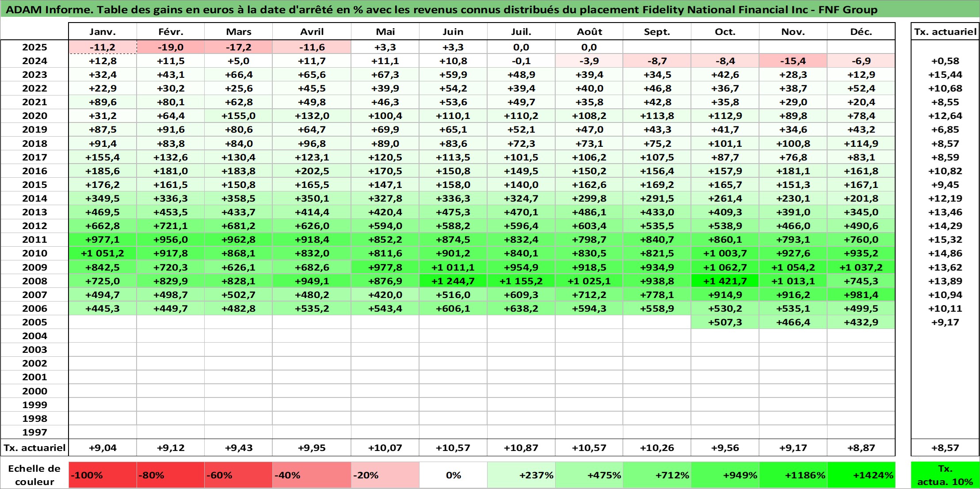Select the Janv. column header
This screenshot has width=980, height=489.
103,32
